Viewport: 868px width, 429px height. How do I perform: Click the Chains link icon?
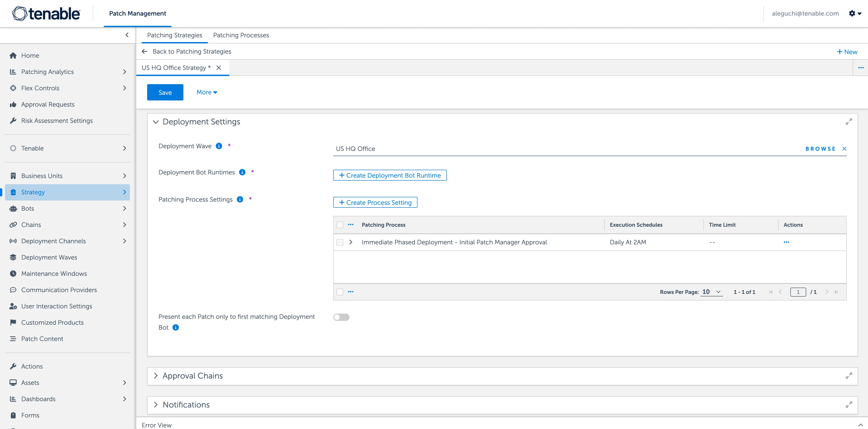13,225
